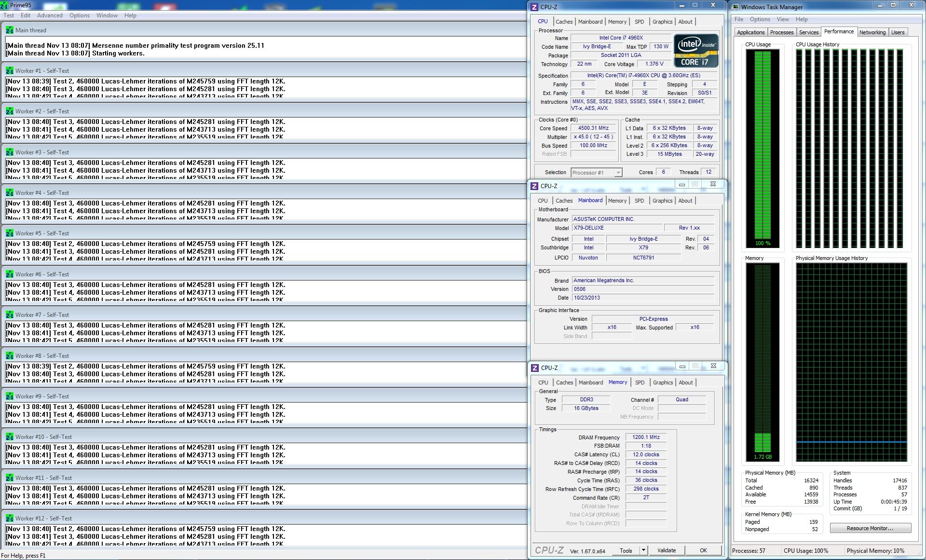This screenshot has height=560, width=926.
Task: Open Task Manager's Options menu
Action: click(x=760, y=19)
